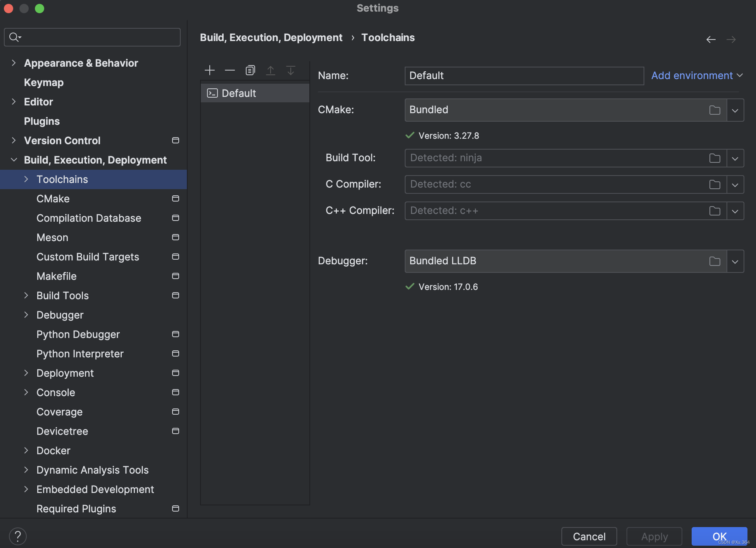Expand Appearance & Behavior tree node
The width and height of the screenshot is (756, 548).
pos(14,63)
